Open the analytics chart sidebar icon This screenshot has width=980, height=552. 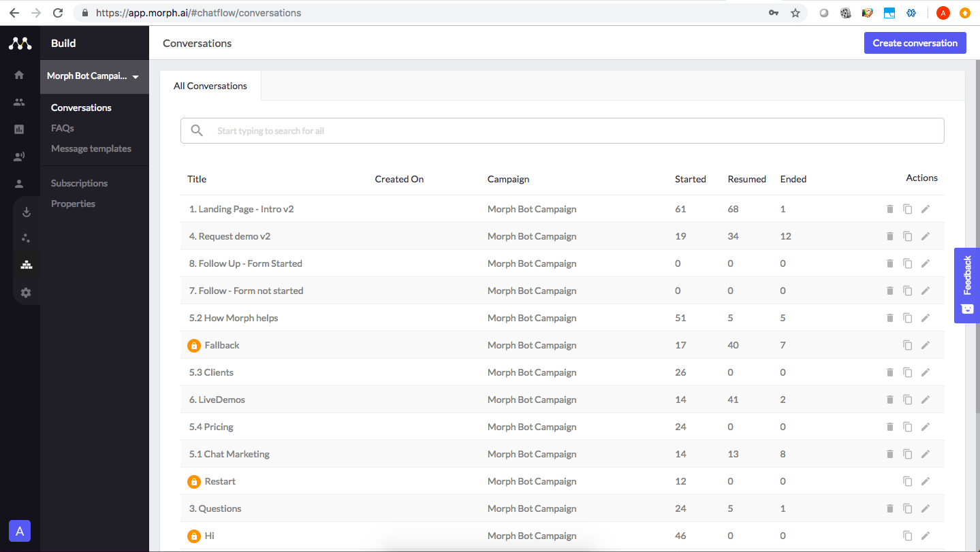point(19,129)
